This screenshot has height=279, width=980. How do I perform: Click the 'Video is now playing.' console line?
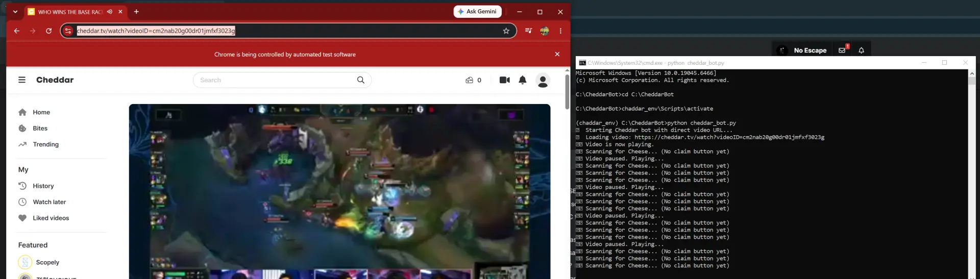[x=615, y=144]
